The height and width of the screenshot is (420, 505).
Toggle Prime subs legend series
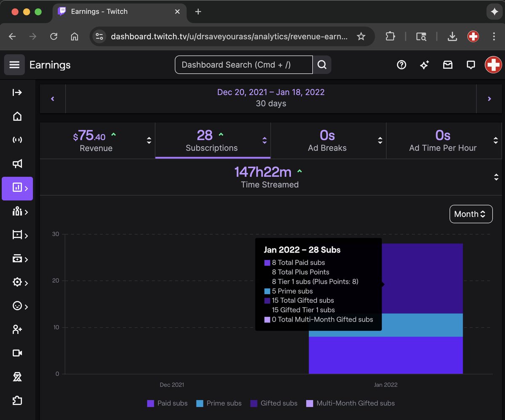219,403
